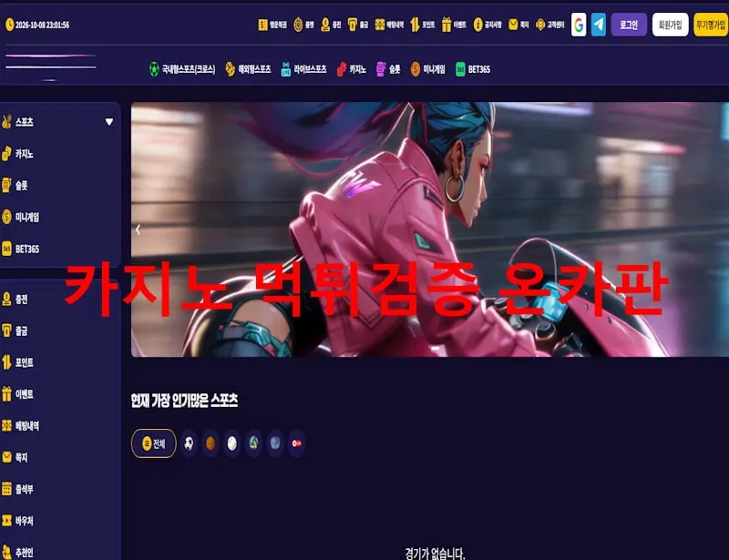Open 룰렛 roulette in the top bar
This screenshot has width=729, height=560.
(304, 25)
